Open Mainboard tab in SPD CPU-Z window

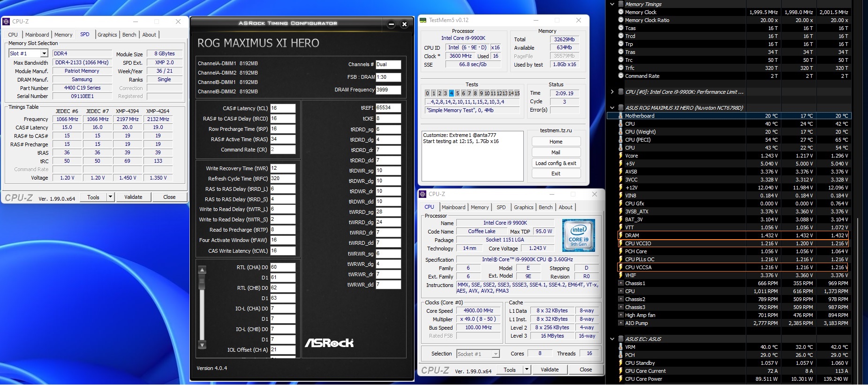pos(37,35)
